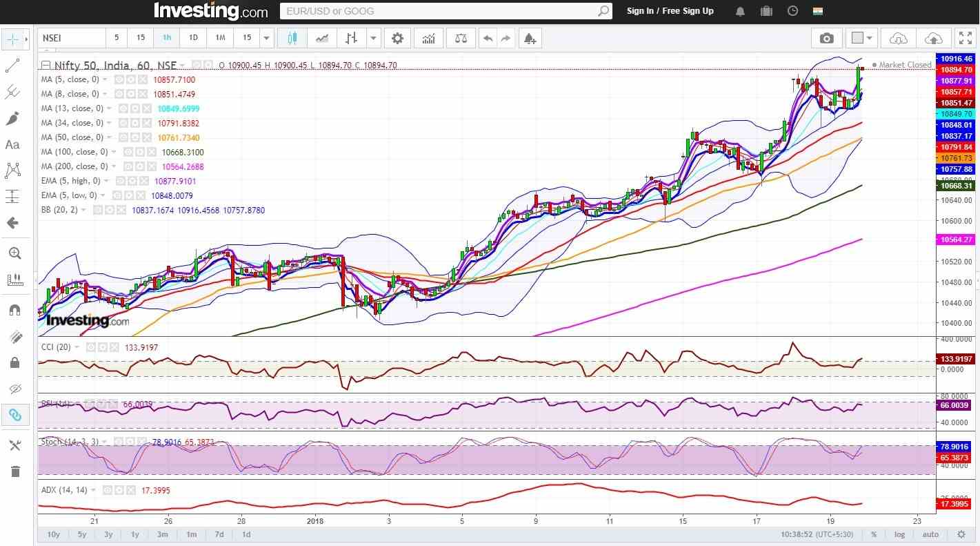Open the crossed tools icon in the sidebar
Image resolution: width=980 pixels, height=546 pixels.
(x=14, y=445)
